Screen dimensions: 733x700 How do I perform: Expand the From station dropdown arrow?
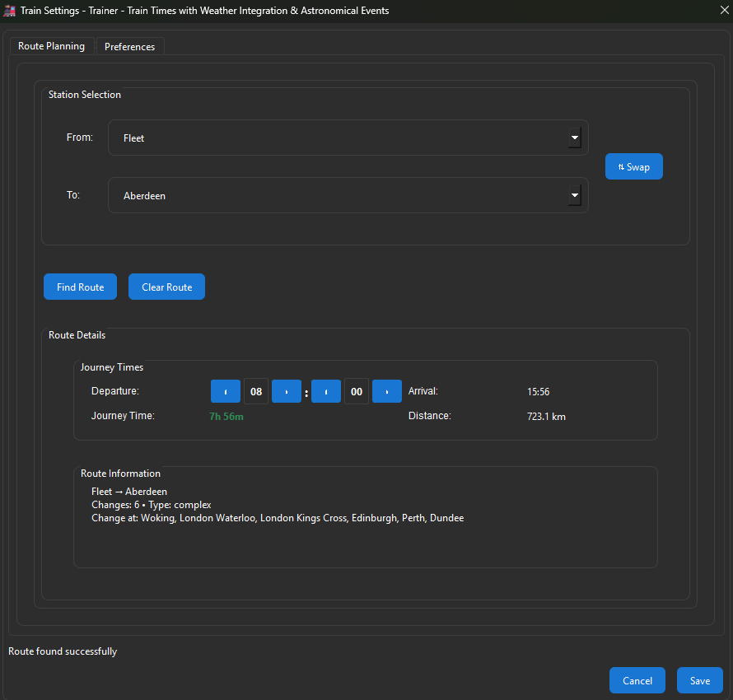[574, 138]
